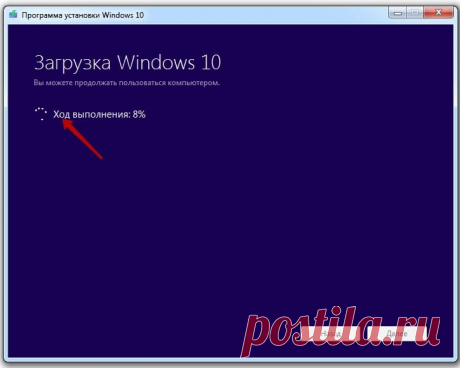Click the 'Загрузка Windows 10' heading
Image resolution: width=460 pixels, height=368 pixels.
click(128, 63)
